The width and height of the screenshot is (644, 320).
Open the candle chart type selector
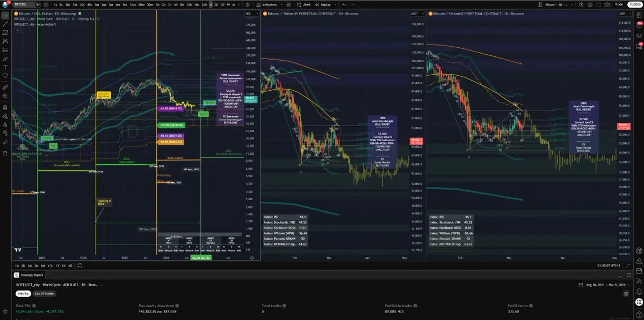pyautogui.click(x=248, y=4)
